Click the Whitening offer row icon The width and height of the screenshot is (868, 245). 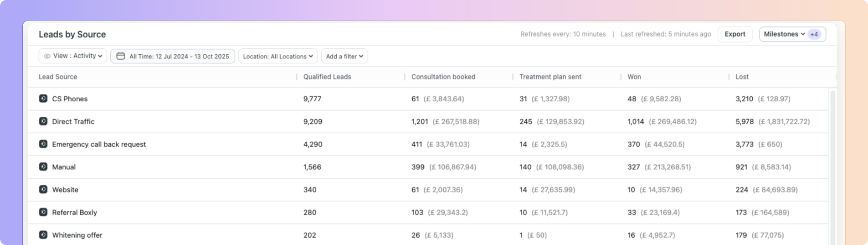(43, 235)
